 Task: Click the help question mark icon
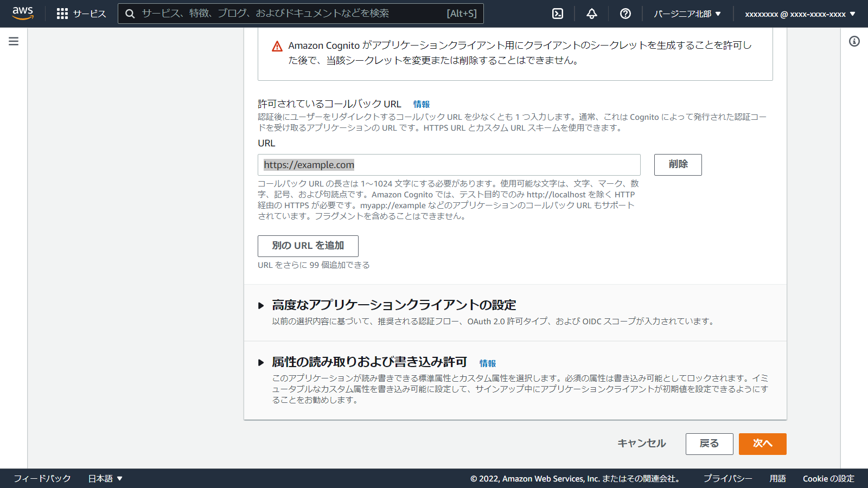click(x=625, y=14)
